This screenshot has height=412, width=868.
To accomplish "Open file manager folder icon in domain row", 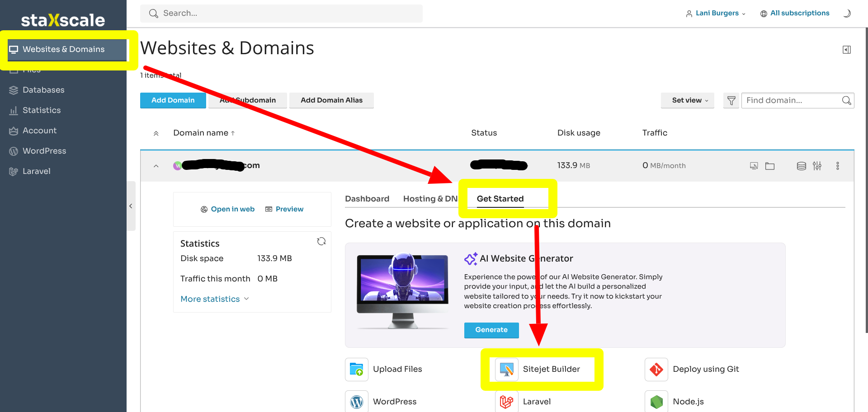I will click(x=770, y=166).
